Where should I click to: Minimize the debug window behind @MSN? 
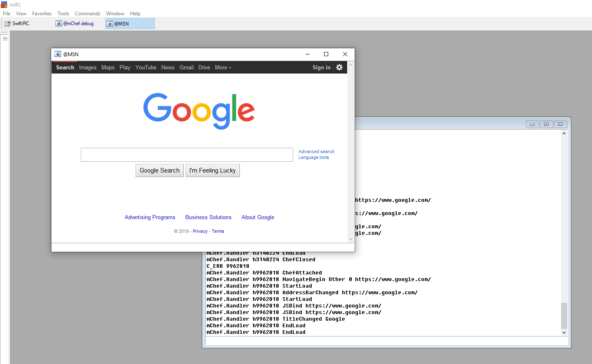point(532,124)
